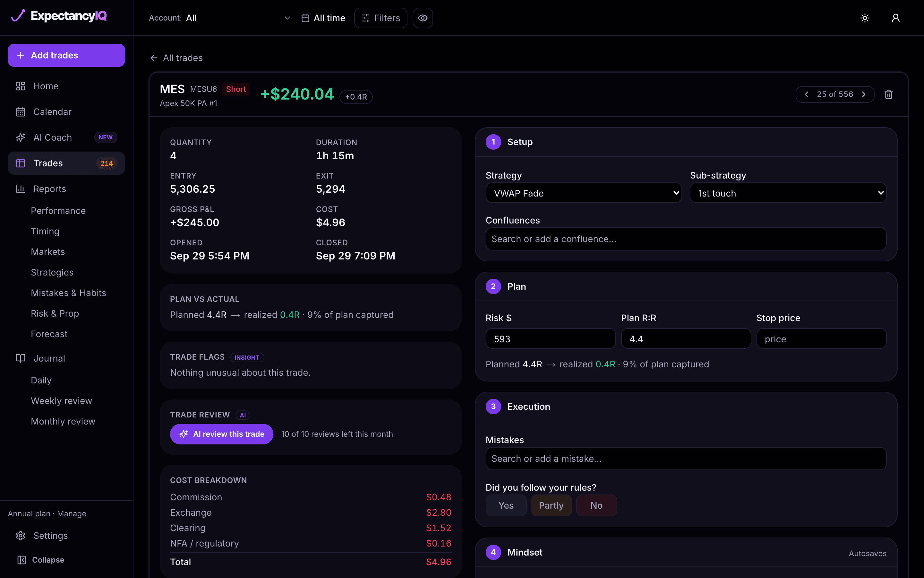Open Forecast report

coord(49,334)
